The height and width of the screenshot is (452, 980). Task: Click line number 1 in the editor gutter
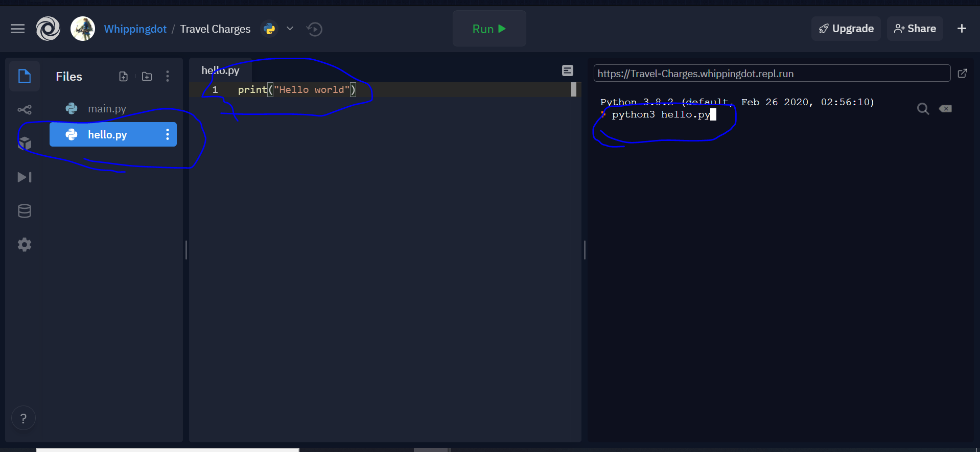coord(215,90)
